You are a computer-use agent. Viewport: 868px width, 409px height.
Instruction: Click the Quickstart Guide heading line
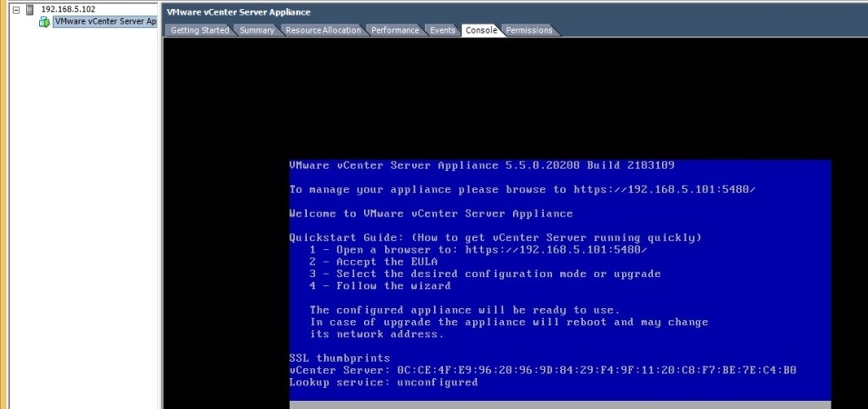[496, 238]
